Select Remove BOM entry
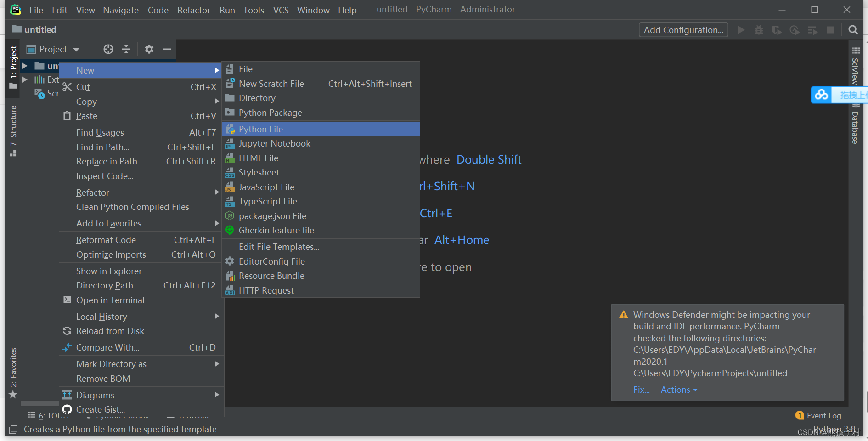 pos(141,379)
